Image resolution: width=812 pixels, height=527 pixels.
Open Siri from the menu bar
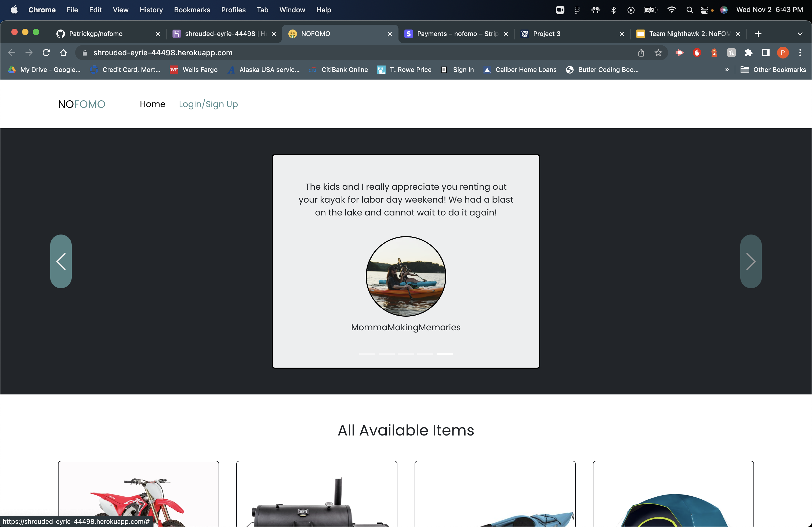click(x=724, y=10)
